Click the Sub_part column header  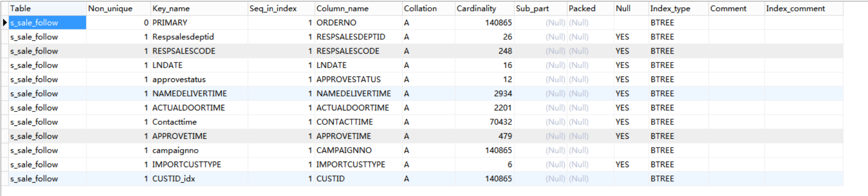tap(540, 8)
